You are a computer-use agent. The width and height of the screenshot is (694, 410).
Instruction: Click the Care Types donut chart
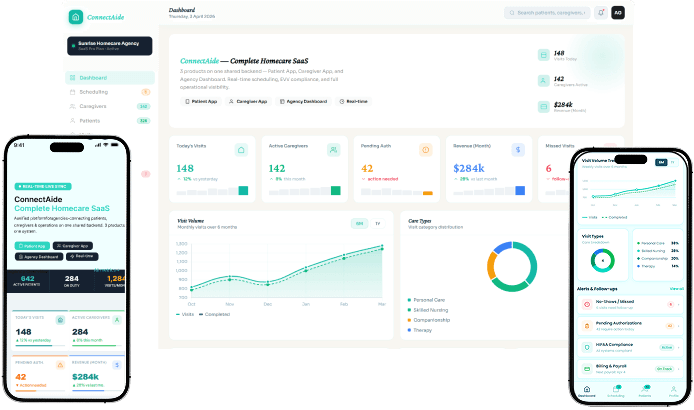tap(512, 267)
